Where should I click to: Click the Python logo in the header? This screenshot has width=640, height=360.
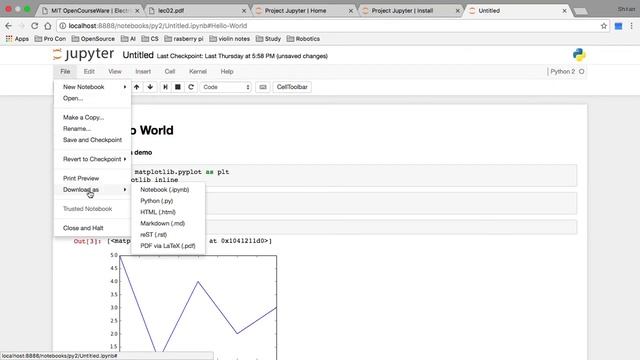pos(579,55)
